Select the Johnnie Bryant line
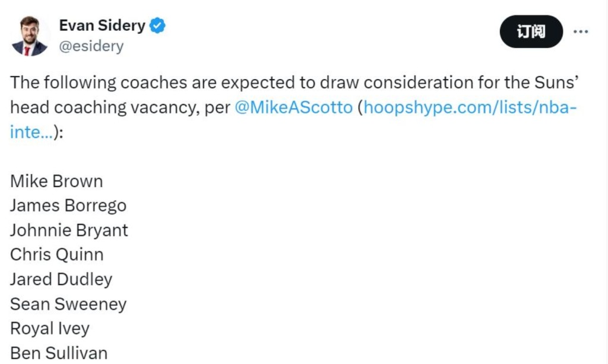The width and height of the screenshot is (608, 364). (x=69, y=230)
